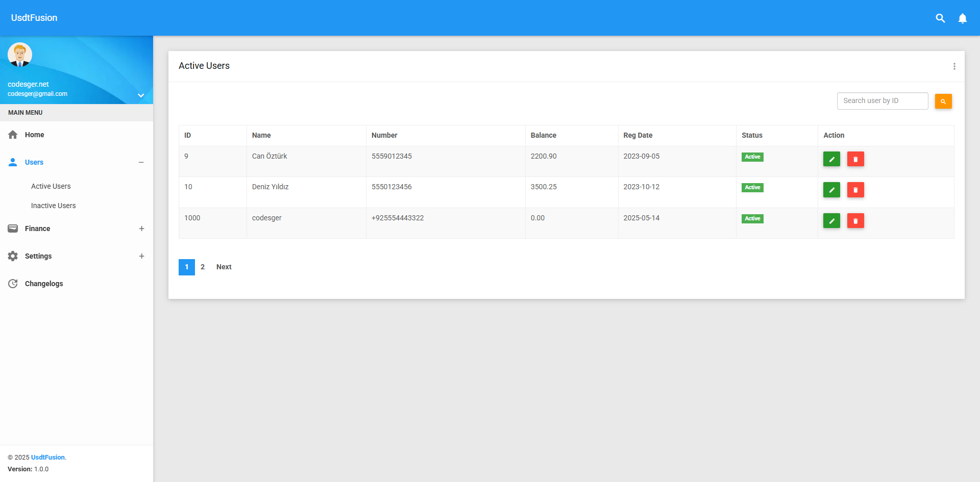
Task: Expand the Settings menu section
Action: [x=141, y=256]
